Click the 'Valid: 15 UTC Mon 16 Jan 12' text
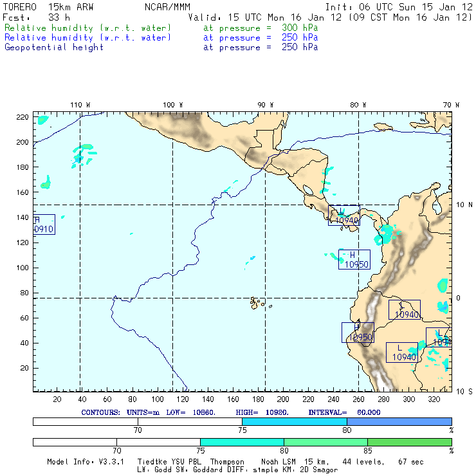This screenshot has height=476, width=476. coord(265,17)
